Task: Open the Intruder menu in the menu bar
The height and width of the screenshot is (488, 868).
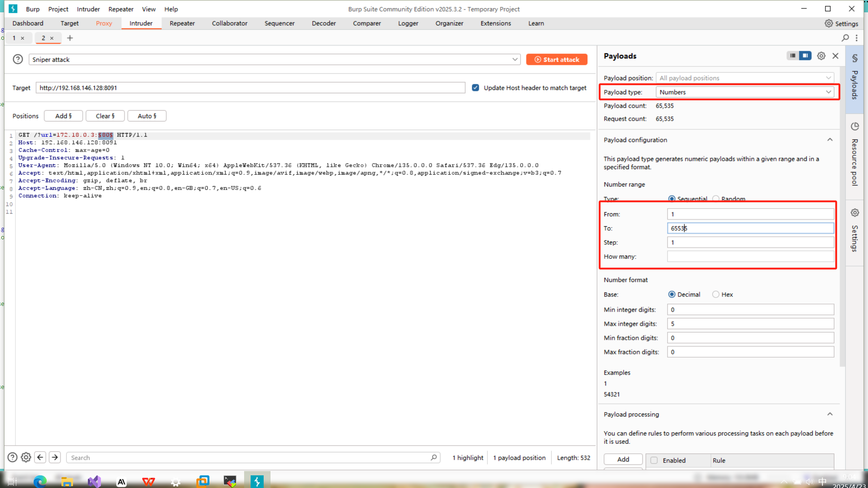Action: pyautogui.click(x=88, y=9)
